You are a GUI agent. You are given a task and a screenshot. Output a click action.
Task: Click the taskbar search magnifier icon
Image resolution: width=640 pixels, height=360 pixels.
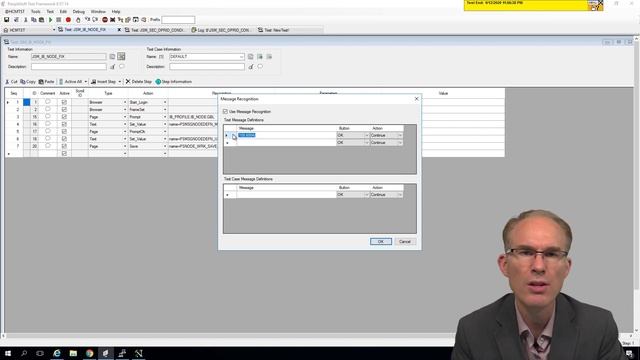[24, 353]
